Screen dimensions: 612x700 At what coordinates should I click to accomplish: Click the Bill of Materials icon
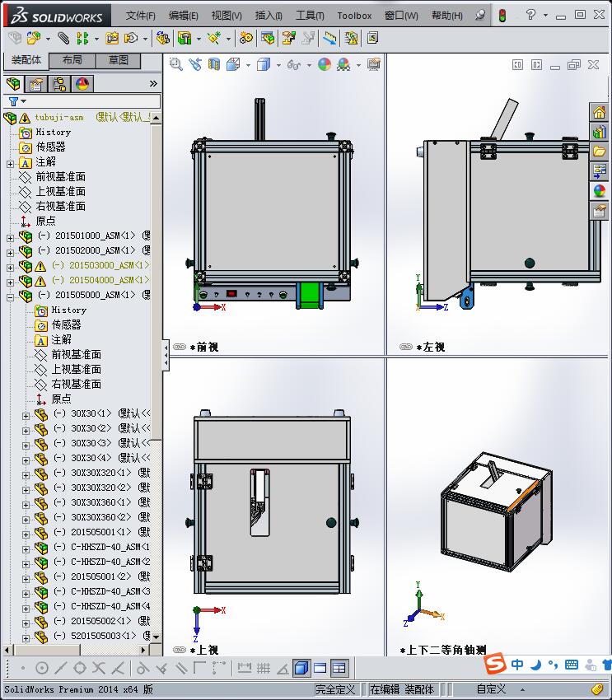click(268, 39)
